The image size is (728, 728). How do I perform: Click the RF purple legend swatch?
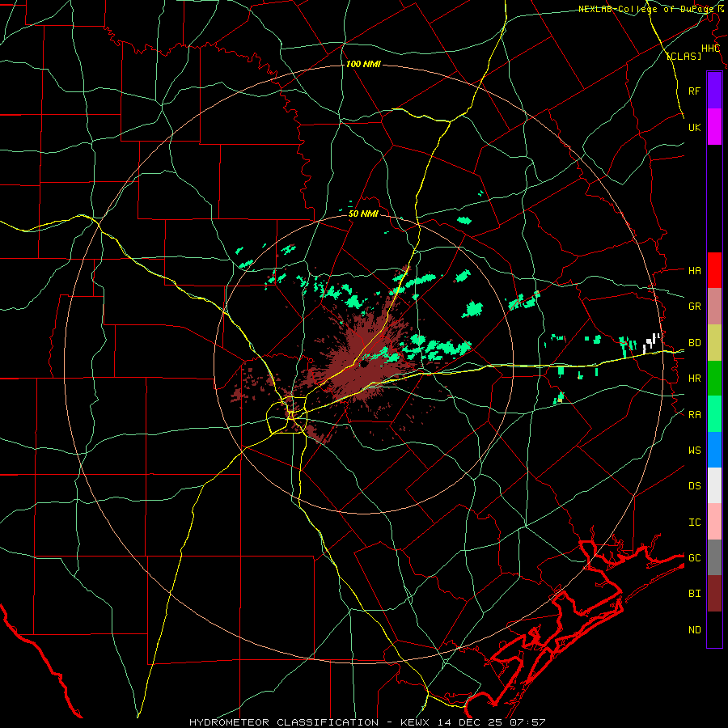(714, 91)
